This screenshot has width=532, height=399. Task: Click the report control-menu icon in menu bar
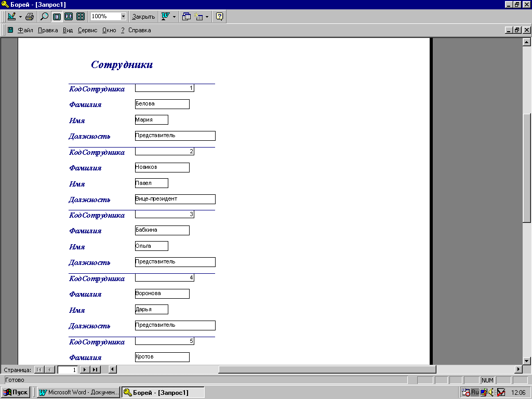pos(10,30)
